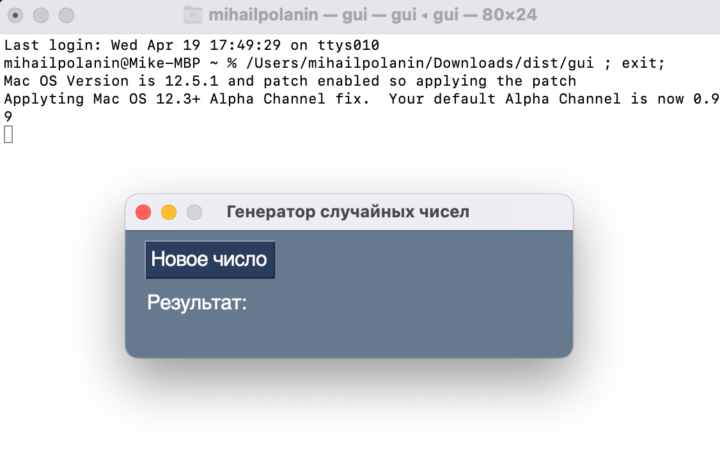Click the exit; command text in Terminal
Screen dimensions: 720x459
click(643, 63)
